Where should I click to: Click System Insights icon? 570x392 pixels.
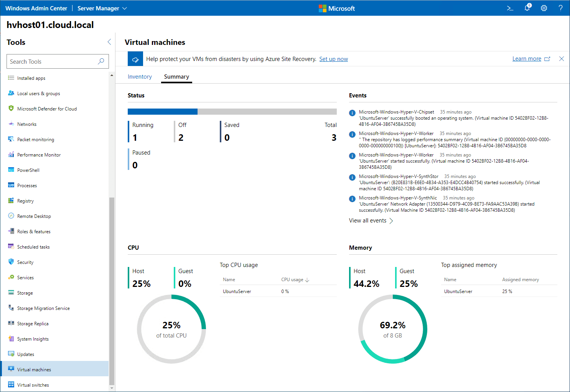click(x=11, y=339)
